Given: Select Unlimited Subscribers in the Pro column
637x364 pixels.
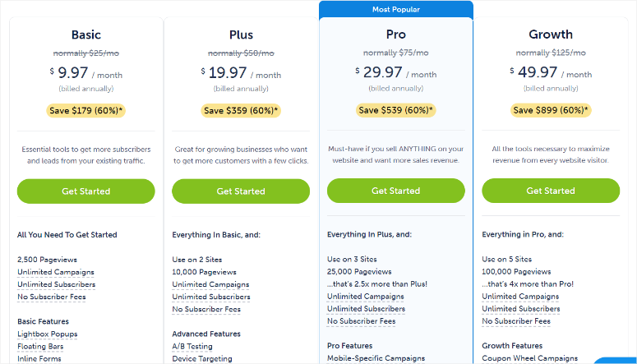Looking at the screenshot, I should coord(366,309).
